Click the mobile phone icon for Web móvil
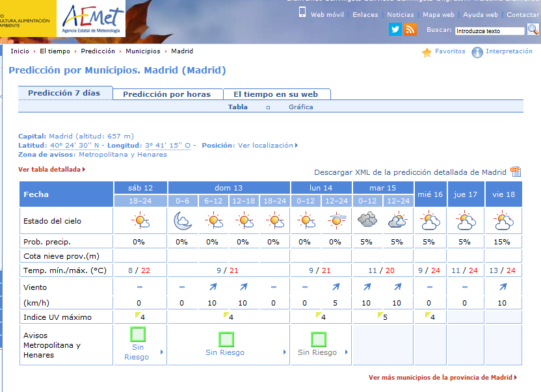The image size is (541, 392). click(x=302, y=12)
